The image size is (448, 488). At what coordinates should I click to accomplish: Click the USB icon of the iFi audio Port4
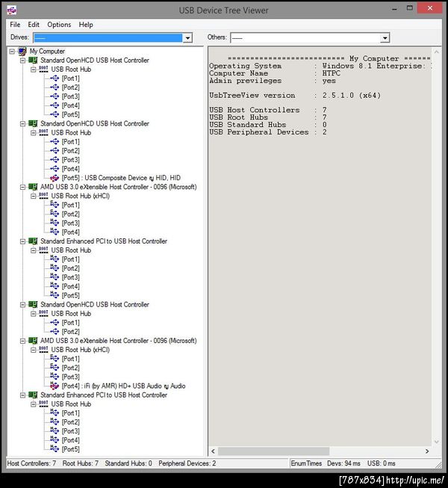click(x=55, y=386)
